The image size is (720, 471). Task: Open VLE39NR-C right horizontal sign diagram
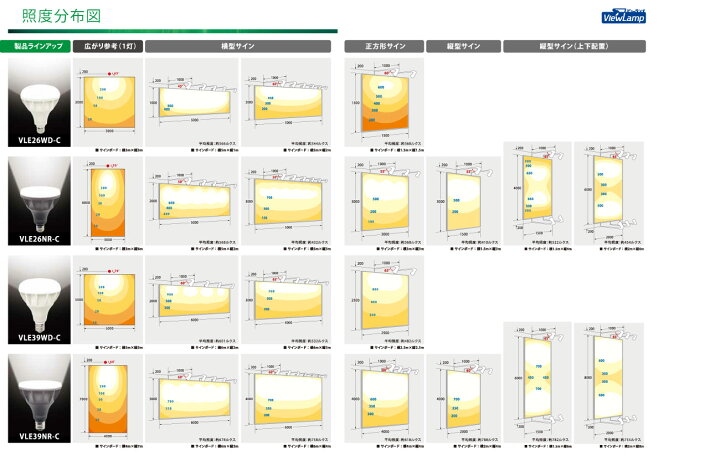click(286, 398)
